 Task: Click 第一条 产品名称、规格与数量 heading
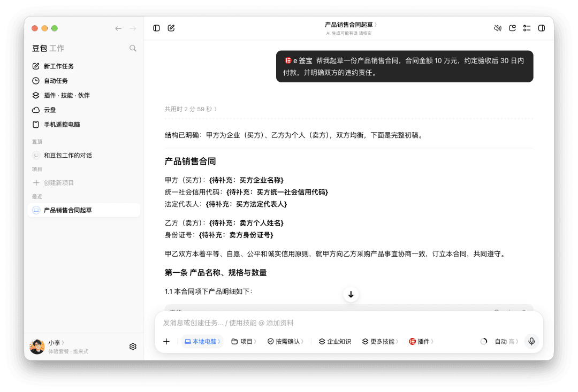tap(216, 273)
